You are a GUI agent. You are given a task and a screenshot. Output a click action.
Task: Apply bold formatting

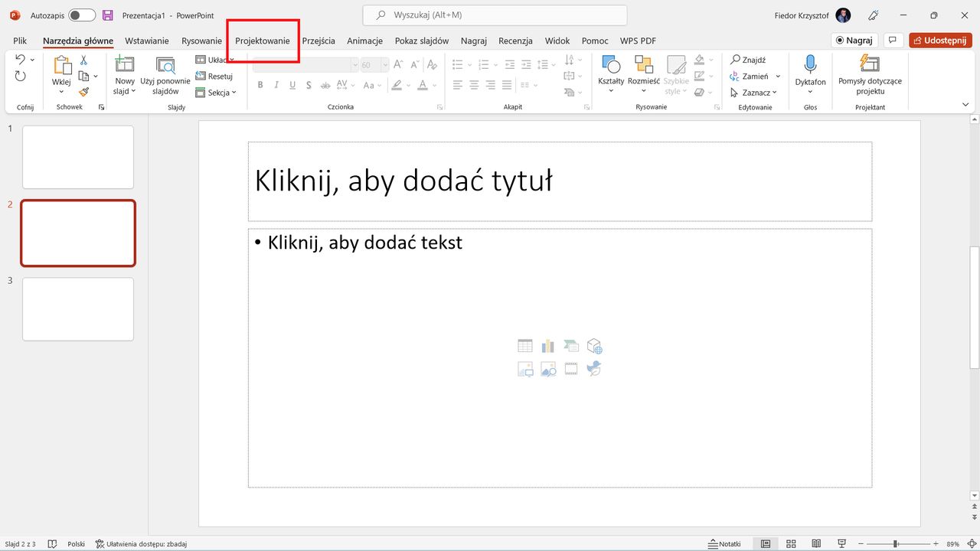point(260,84)
